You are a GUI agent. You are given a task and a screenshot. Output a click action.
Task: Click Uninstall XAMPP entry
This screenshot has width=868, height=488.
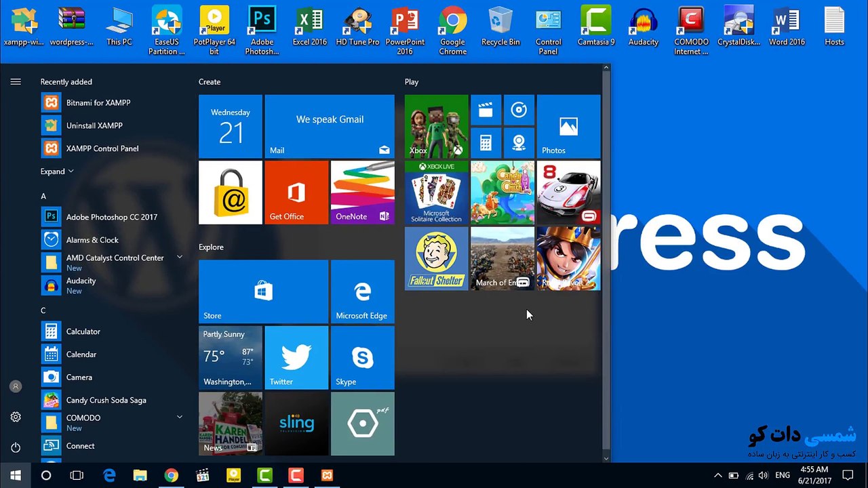coord(113,125)
